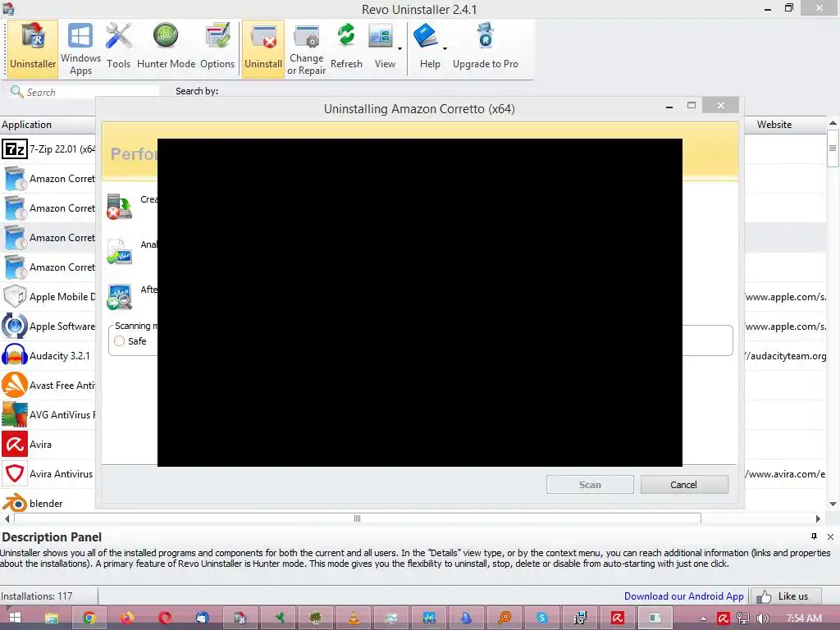The width and height of the screenshot is (840, 630).
Task: Select AVG AntiVirus entry
Action: [48, 414]
